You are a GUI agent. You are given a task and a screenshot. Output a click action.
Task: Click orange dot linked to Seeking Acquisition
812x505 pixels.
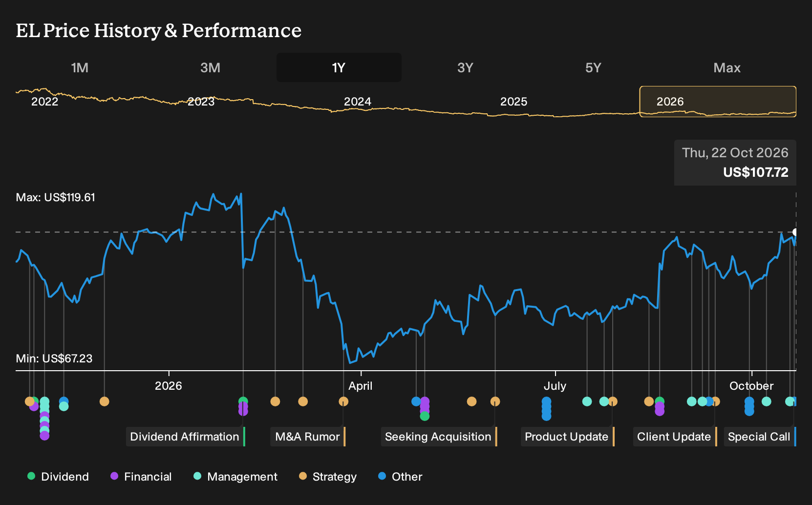(x=495, y=401)
